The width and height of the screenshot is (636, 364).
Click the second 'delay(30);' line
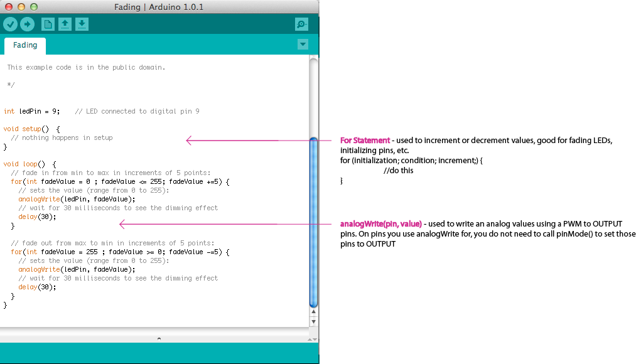click(37, 287)
